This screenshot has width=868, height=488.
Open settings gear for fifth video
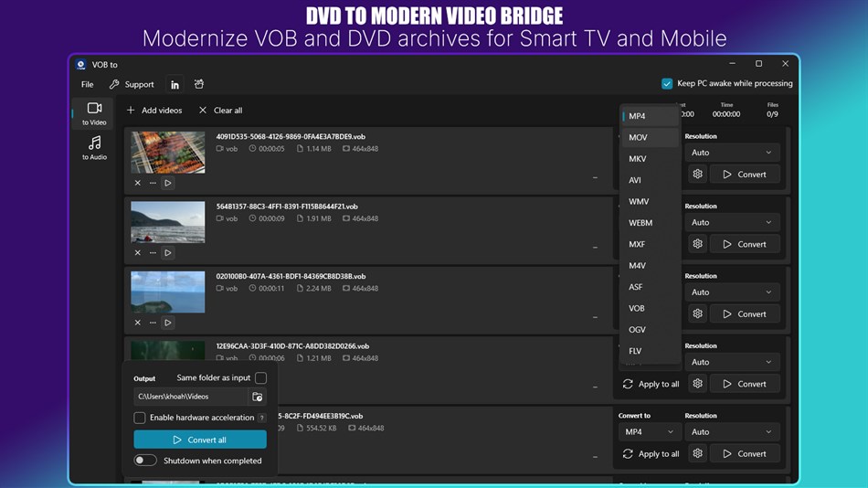tap(697, 453)
